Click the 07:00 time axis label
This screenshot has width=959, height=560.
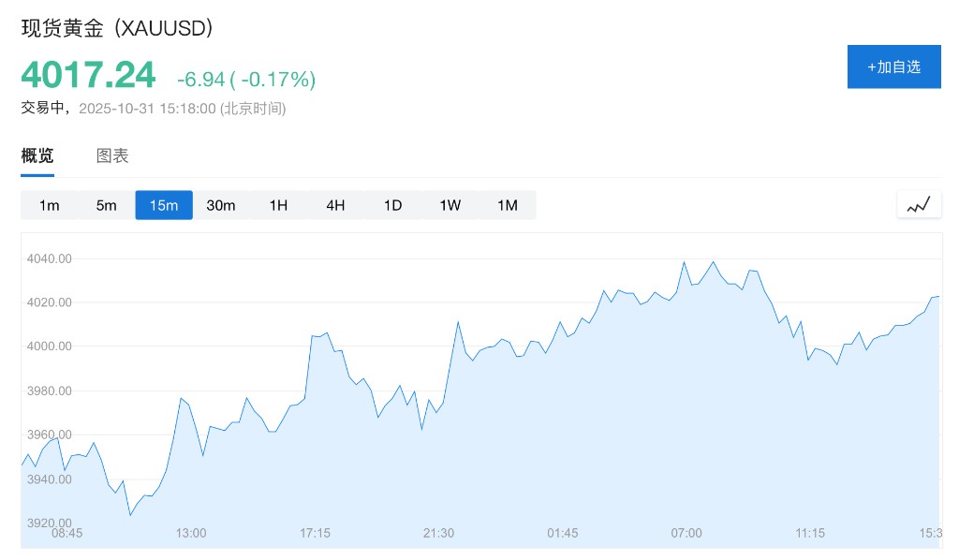[686, 533]
